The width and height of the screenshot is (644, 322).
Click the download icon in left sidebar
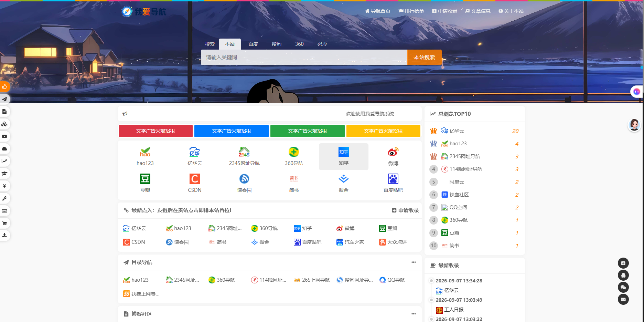pyautogui.click(x=4, y=236)
